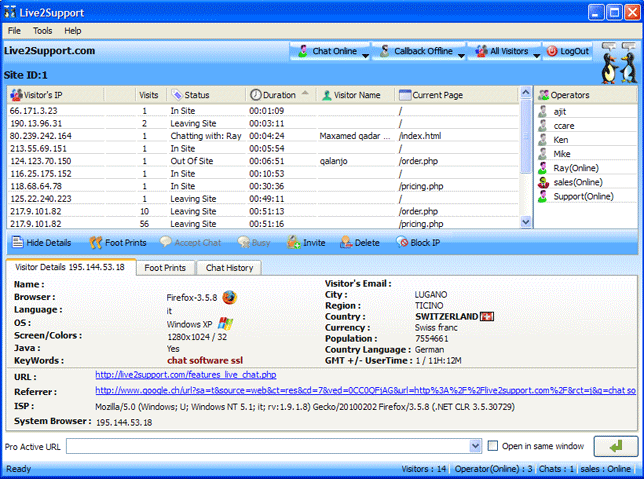Click the Chat Online status icon

pyautogui.click(x=303, y=51)
